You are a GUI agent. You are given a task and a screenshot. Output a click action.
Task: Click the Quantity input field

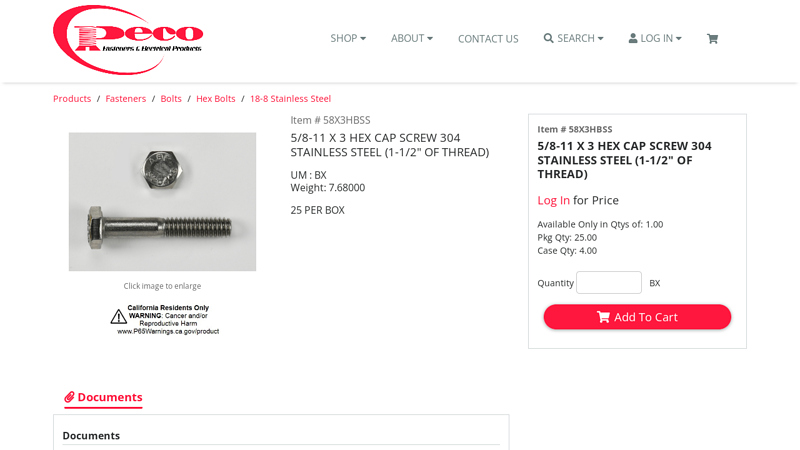(609, 283)
